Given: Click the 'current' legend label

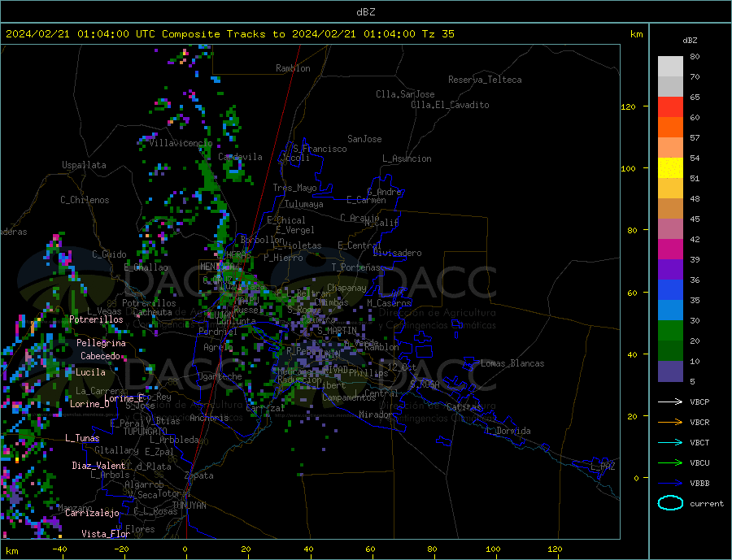Looking at the screenshot, I should coord(707,504).
